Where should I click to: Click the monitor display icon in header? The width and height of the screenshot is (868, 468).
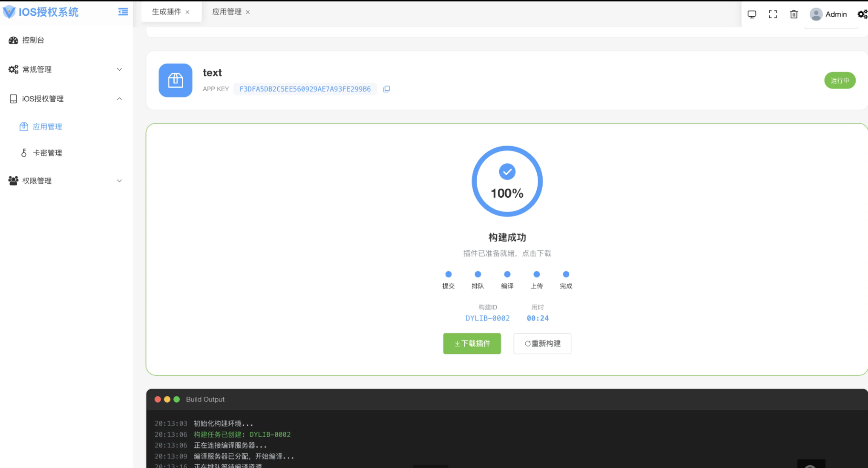click(752, 14)
